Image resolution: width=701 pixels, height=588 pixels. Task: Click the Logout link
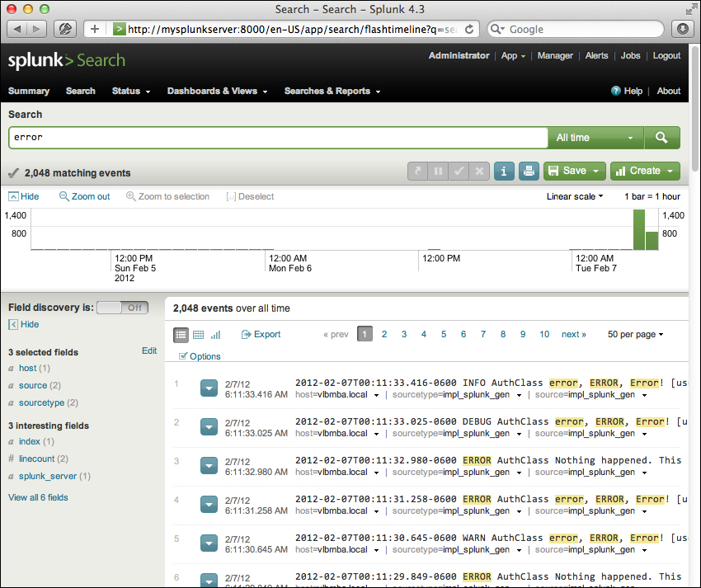click(666, 55)
